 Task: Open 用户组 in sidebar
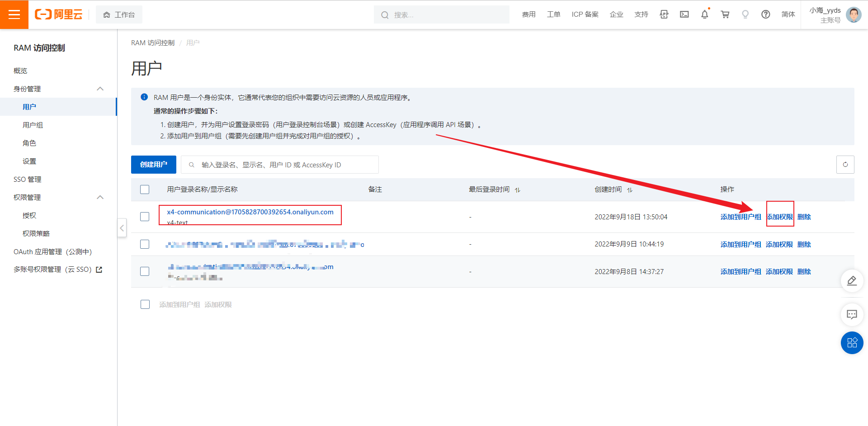pyautogui.click(x=33, y=125)
